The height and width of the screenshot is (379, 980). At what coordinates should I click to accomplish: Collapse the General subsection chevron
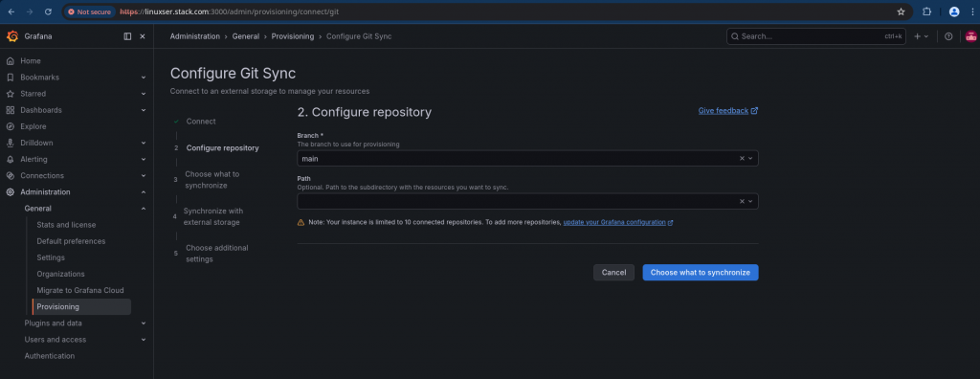[144, 209]
